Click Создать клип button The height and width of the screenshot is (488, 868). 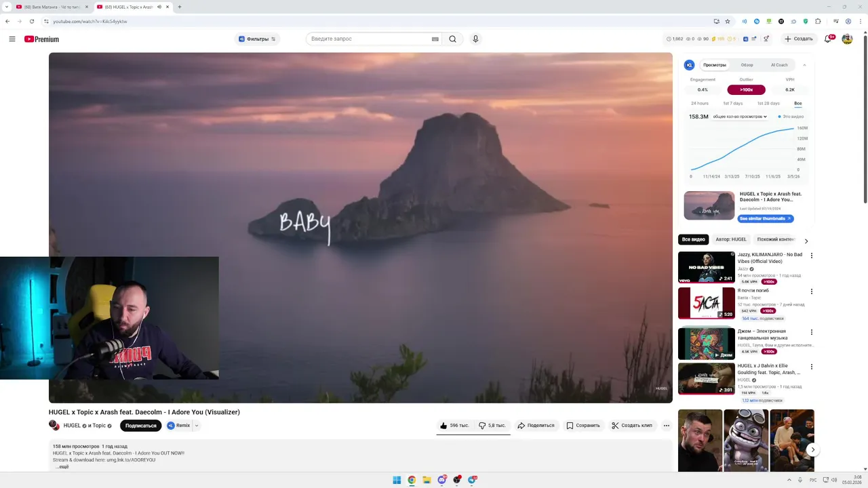632,426
